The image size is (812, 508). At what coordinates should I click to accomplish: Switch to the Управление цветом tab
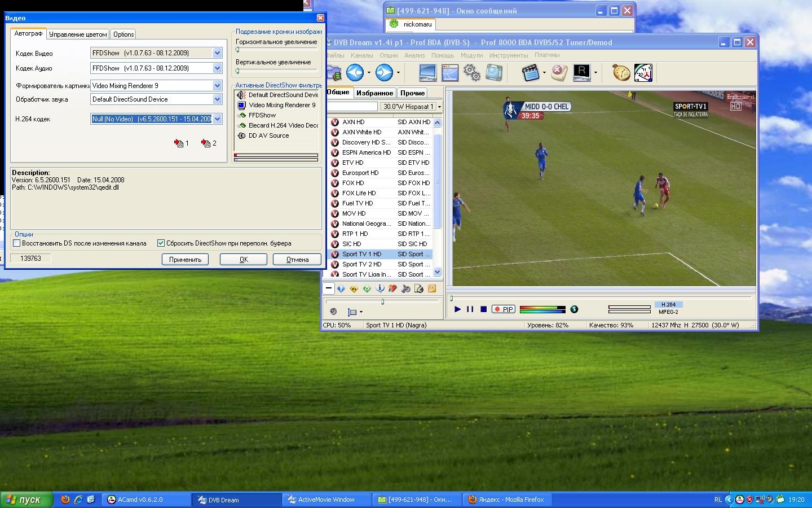coord(78,34)
